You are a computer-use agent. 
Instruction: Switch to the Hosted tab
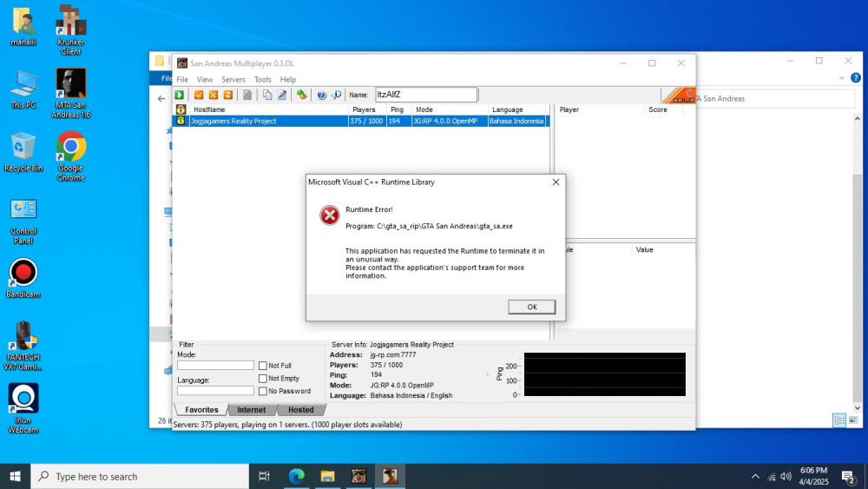tap(300, 410)
